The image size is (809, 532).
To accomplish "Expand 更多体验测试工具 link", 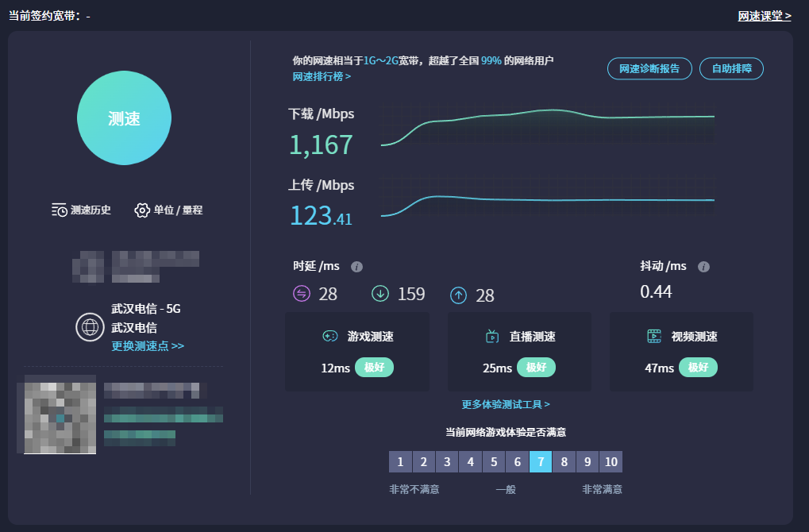I will pyautogui.click(x=506, y=404).
